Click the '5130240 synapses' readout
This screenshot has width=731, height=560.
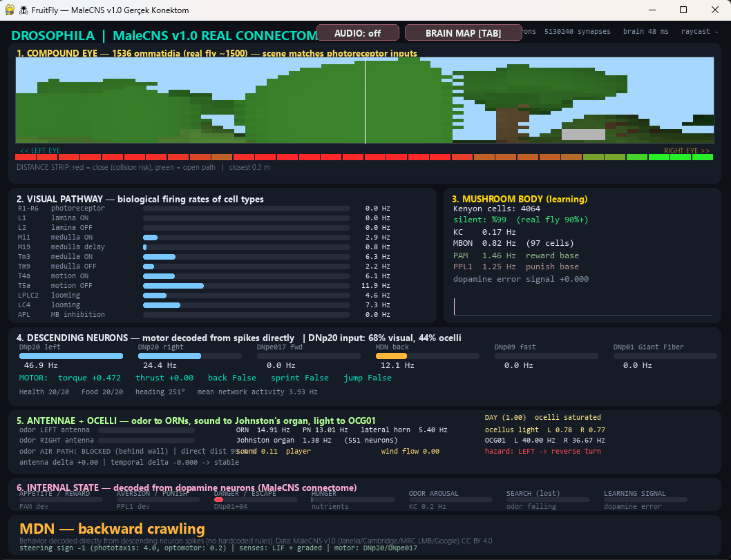(x=577, y=31)
